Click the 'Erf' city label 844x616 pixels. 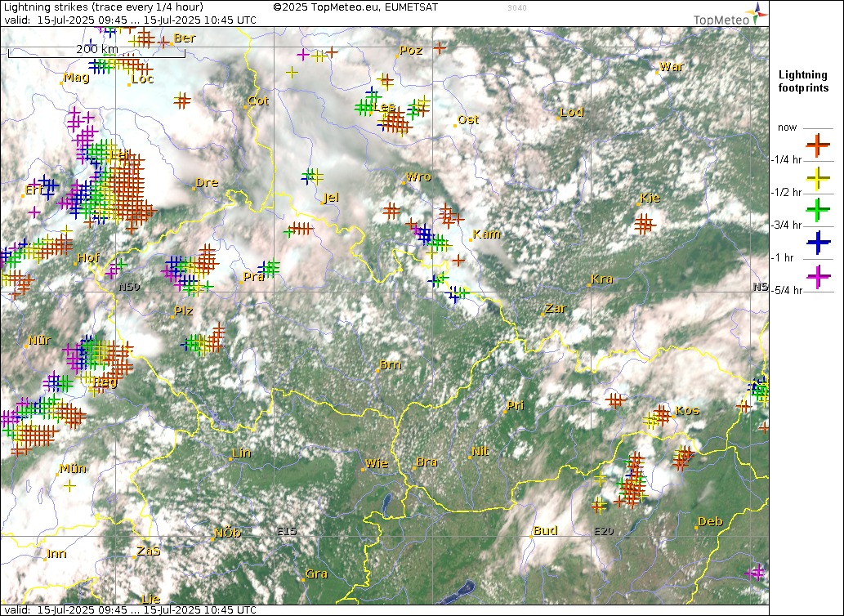point(34,190)
